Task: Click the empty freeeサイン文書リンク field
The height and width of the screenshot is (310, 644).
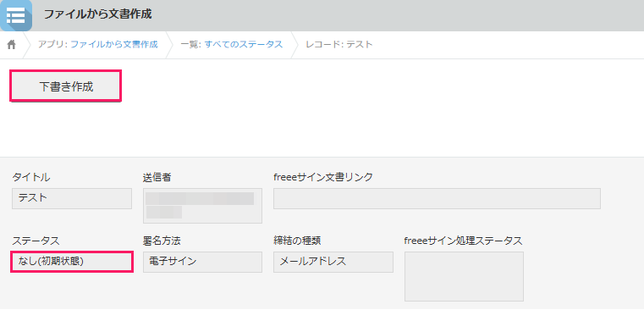Action: click(437, 198)
